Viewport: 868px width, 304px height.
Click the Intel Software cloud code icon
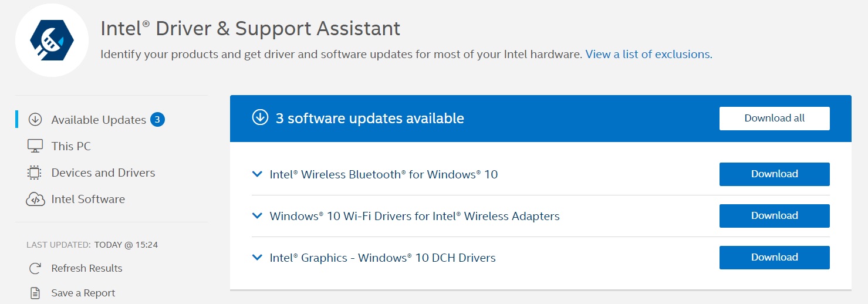click(35, 200)
